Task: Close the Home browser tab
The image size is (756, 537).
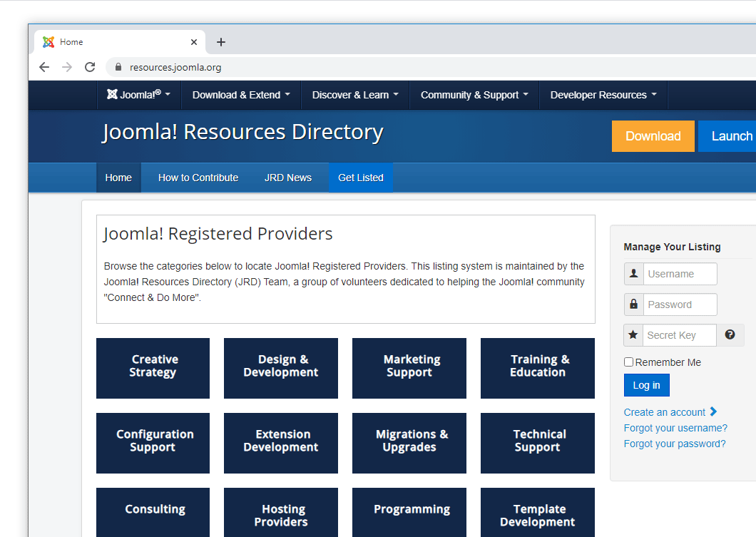Action: point(194,42)
